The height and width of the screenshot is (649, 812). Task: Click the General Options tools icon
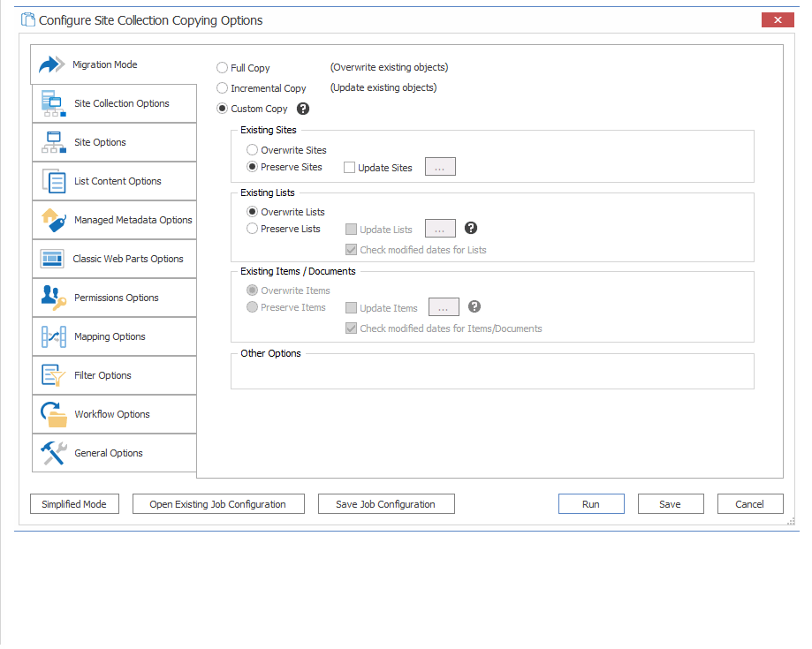pos(52,452)
